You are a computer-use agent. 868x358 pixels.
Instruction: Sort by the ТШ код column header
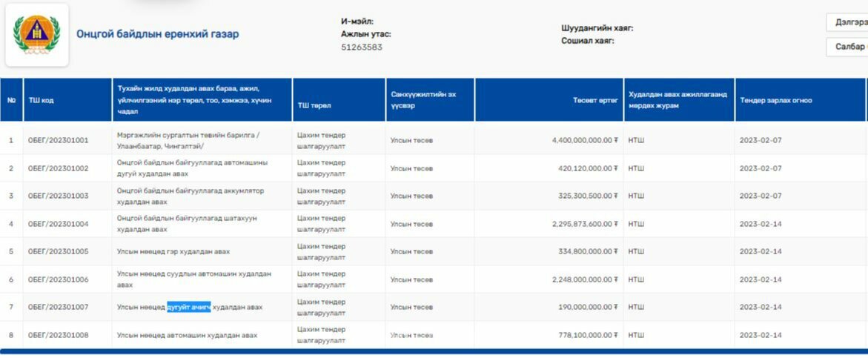click(x=42, y=100)
